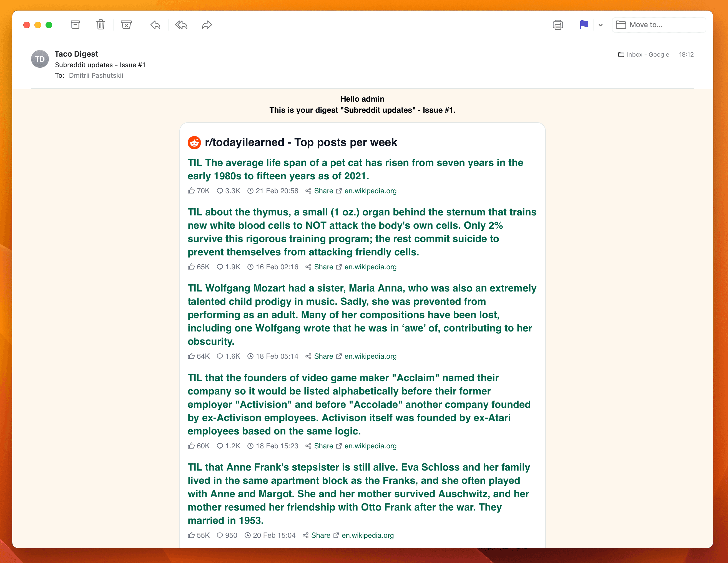This screenshot has height=563, width=728.
Task: Click recipient Dmitrii Pashutskii
Action: 96,75
